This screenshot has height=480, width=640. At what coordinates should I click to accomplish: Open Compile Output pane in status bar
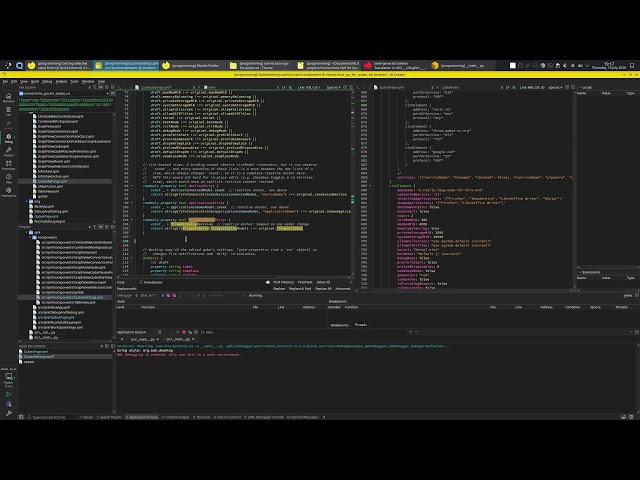coord(176,417)
